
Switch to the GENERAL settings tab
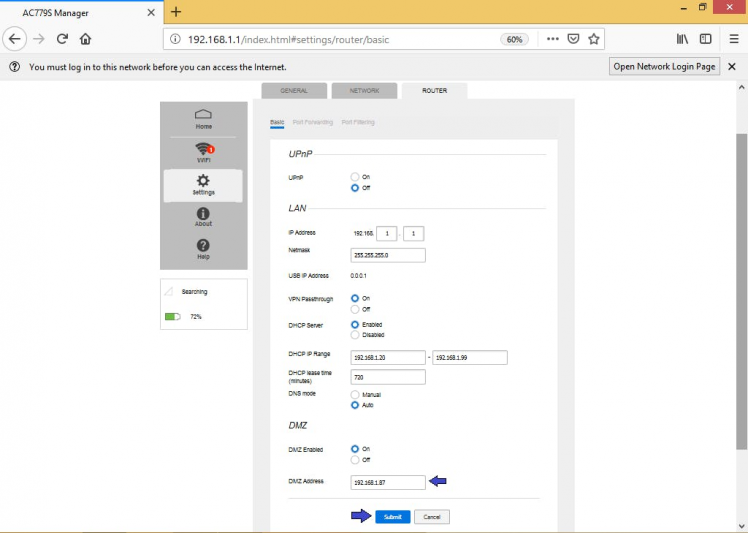(x=294, y=90)
